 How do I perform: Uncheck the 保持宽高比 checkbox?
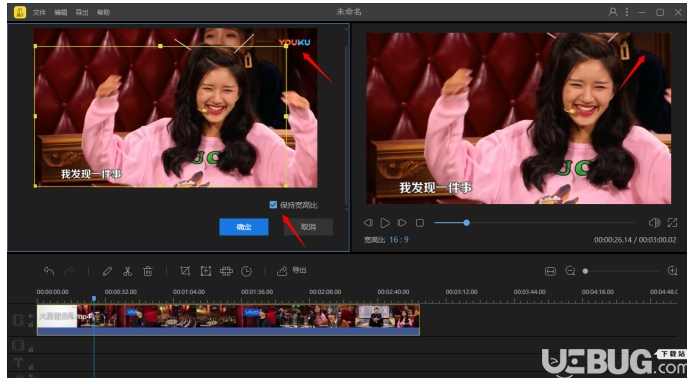coord(273,205)
